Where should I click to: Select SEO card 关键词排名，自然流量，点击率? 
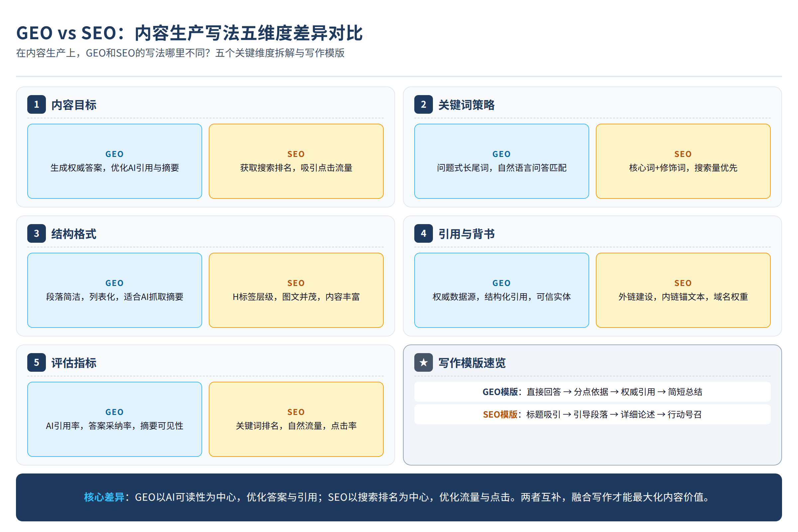(x=296, y=419)
